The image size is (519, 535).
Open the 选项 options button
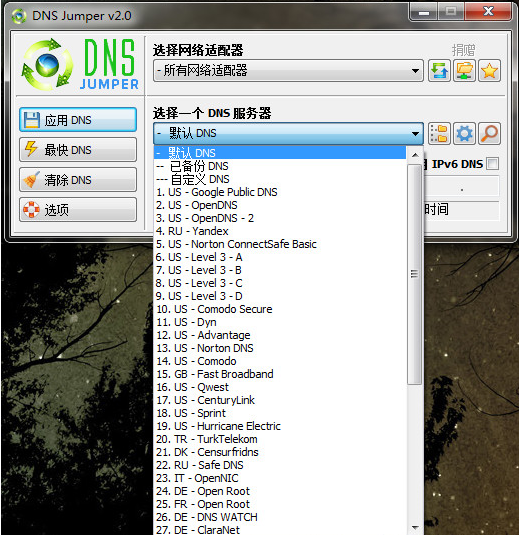78,209
